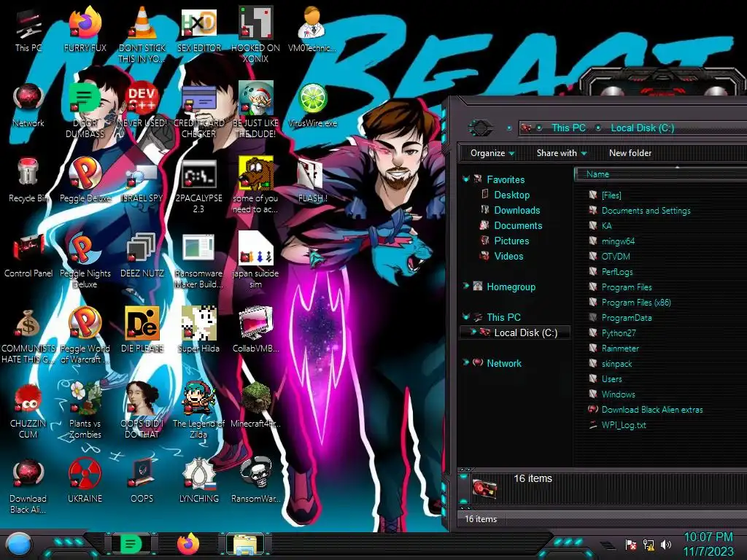Select the FLASH ! desktop icon
The height and width of the screenshot is (560, 747).
[x=312, y=180]
